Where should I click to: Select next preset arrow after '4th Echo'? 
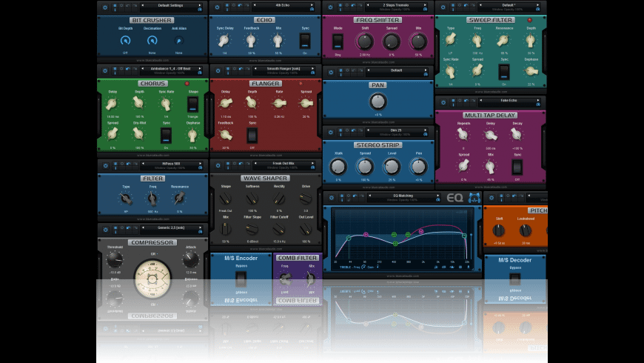tap(312, 5)
